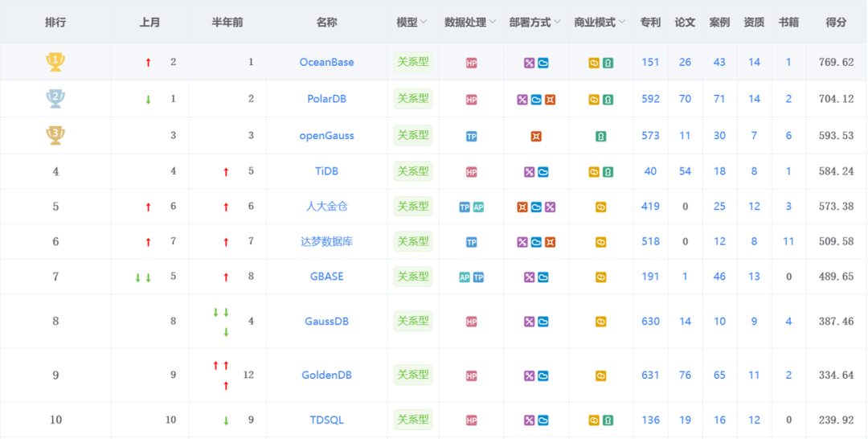Click the green down arrow in PolarDB row
The image size is (868, 439).
coord(148,100)
